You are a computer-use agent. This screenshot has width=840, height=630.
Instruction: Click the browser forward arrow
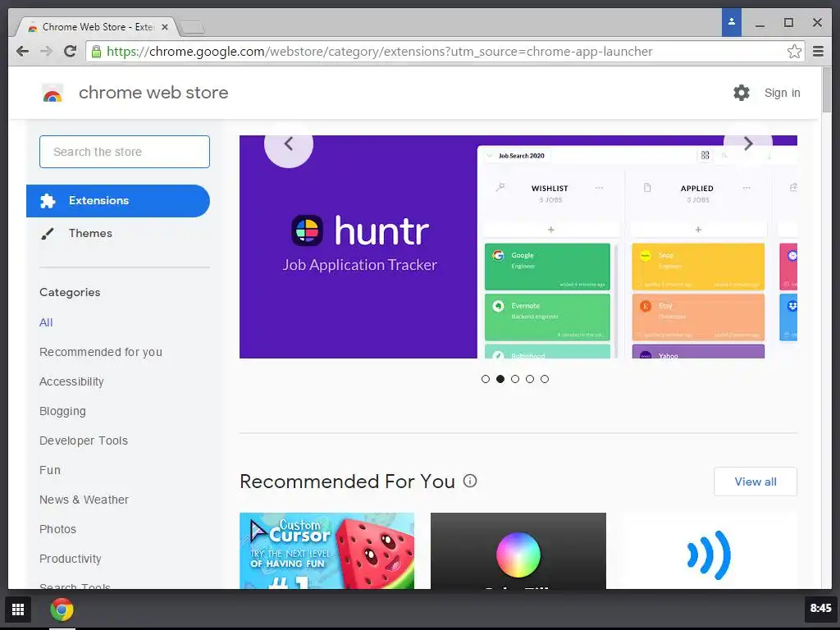47,52
